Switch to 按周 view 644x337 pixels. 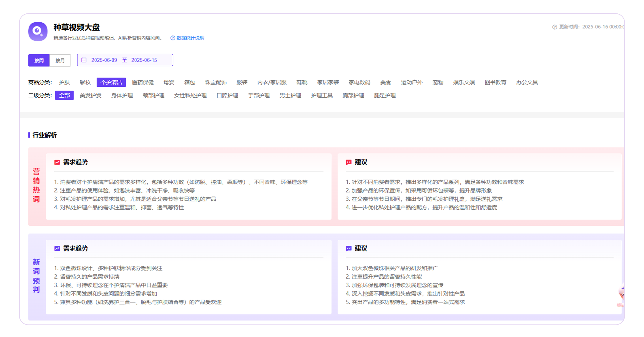39,60
